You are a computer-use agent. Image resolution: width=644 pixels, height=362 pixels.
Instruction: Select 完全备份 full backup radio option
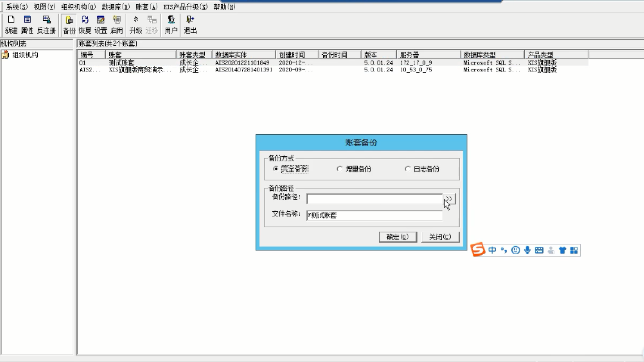276,169
